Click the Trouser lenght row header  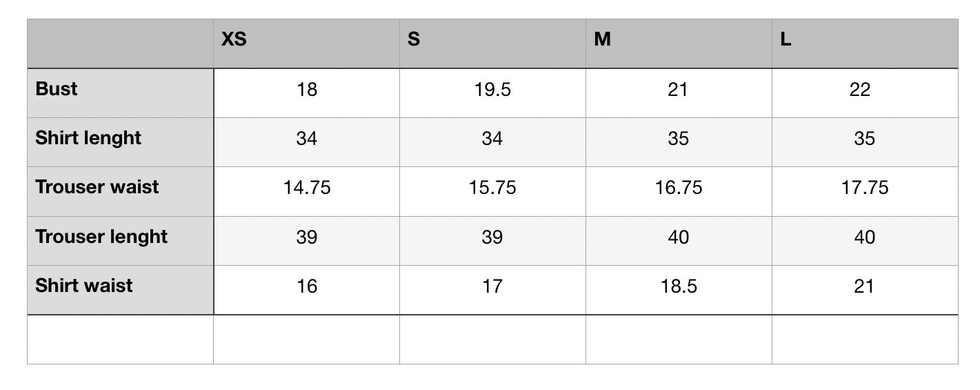pos(120,240)
